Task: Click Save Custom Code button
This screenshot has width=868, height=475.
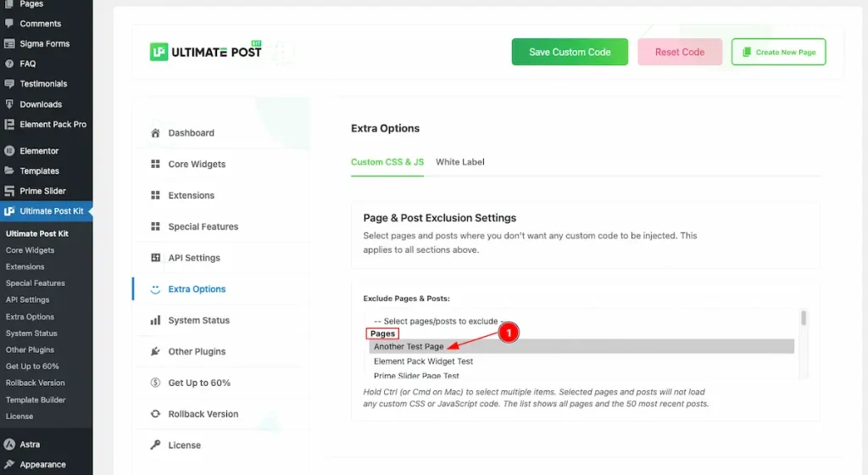Action: pyautogui.click(x=570, y=52)
